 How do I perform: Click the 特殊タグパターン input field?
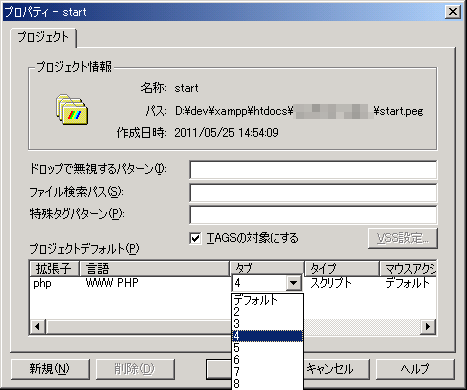pyautogui.click(x=313, y=214)
